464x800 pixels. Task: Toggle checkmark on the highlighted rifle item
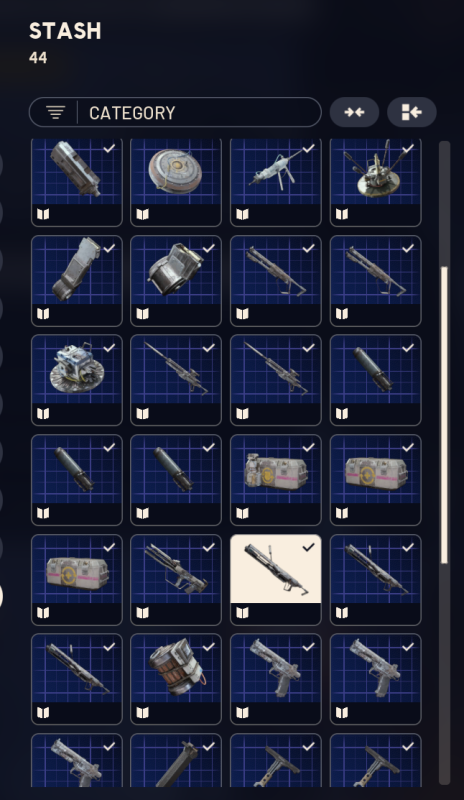coord(308,547)
